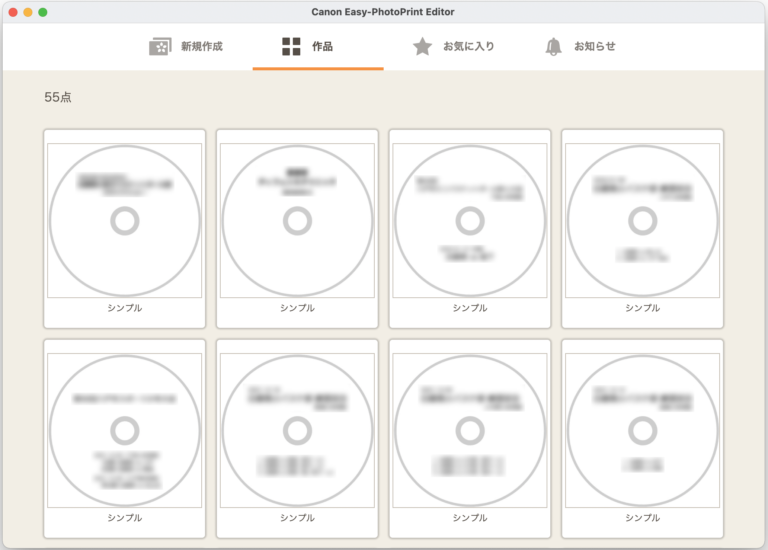Open second disc label in bottom row
Screen dimensions: 768x550
point(297,439)
